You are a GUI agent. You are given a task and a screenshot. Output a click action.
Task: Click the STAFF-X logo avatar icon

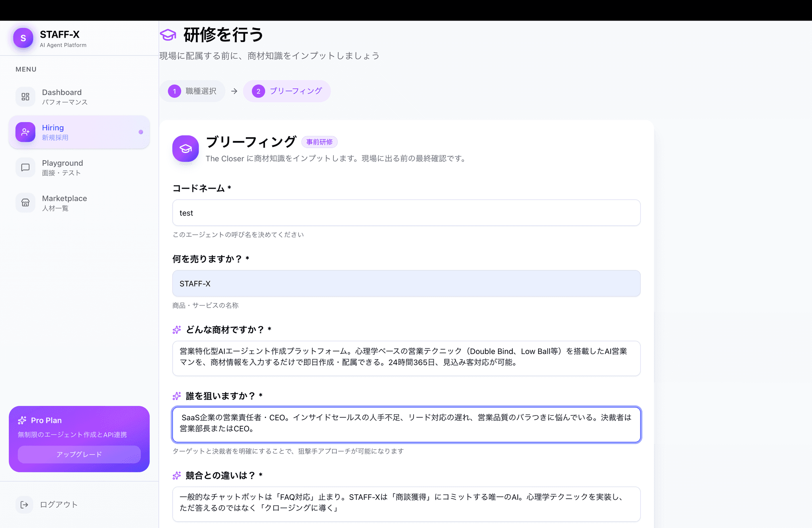tap(23, 38)
